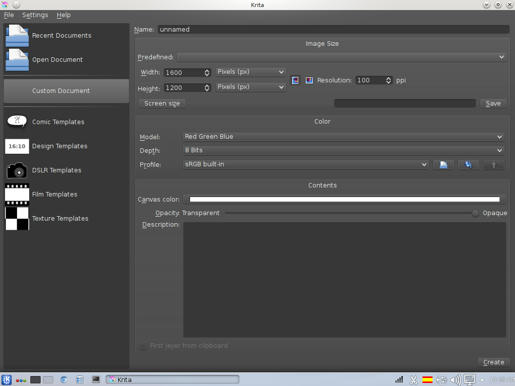
Task: Switch to the first virtual desktop
Action: (35, 380)
